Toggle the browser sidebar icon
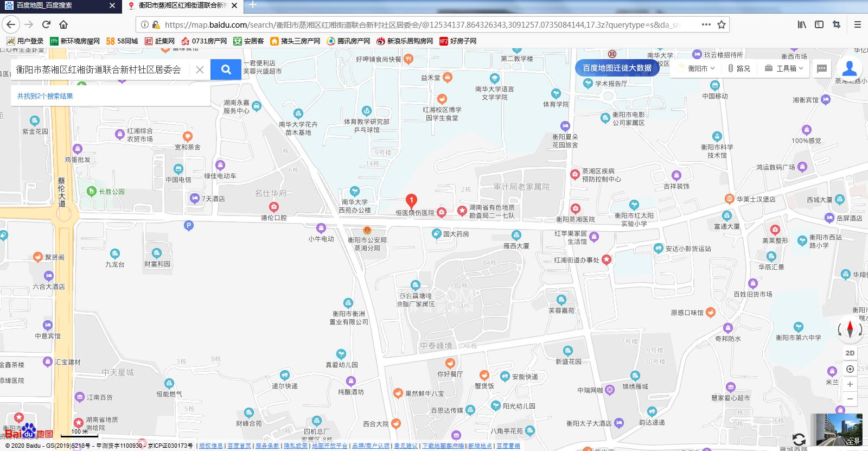The image size is (868, 451). [819, 24]
